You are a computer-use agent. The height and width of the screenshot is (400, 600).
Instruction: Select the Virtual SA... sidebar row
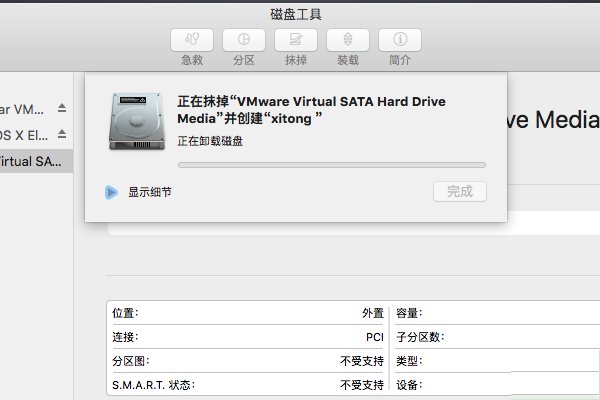point(36,161)
